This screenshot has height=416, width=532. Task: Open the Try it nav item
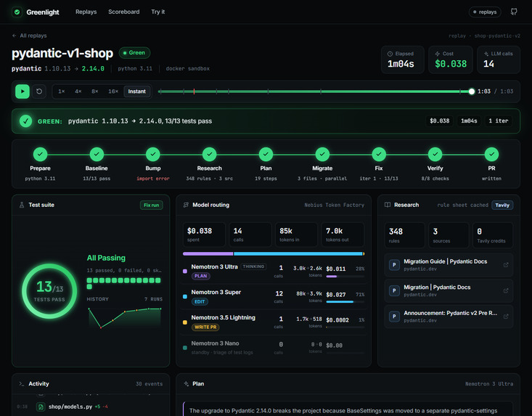(157, 12)
